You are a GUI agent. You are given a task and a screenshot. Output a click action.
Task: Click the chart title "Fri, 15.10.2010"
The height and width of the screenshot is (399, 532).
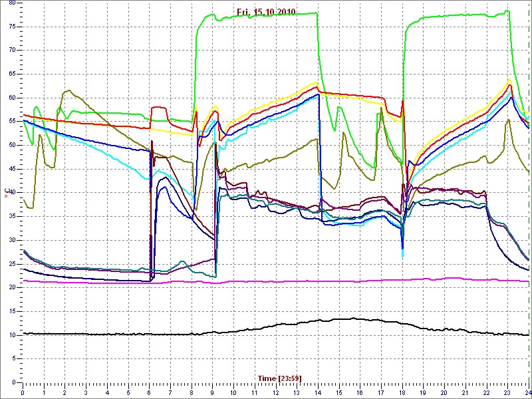pyautogui.click(x=267, y=12)
